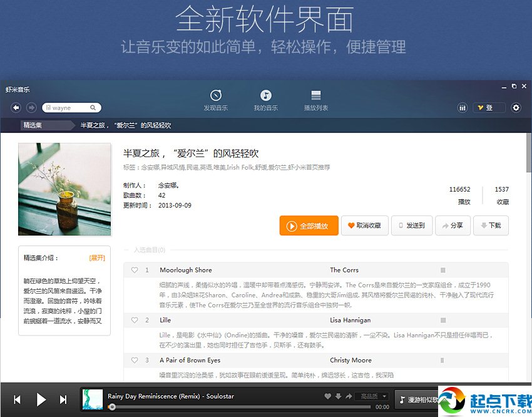Go to the previous track
This screenshot has height=417, width=532.
click(x=17, y=399)
